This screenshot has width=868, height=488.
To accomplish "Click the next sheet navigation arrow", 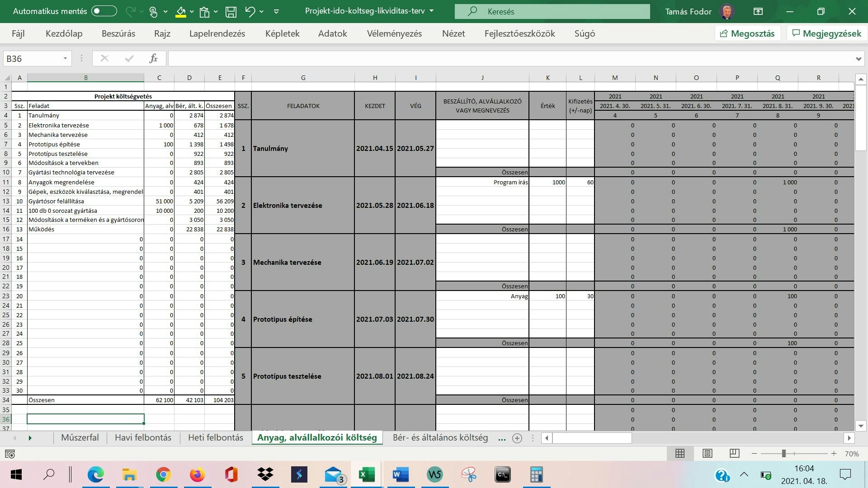I will pyautogui.click(x=30, y=438).
